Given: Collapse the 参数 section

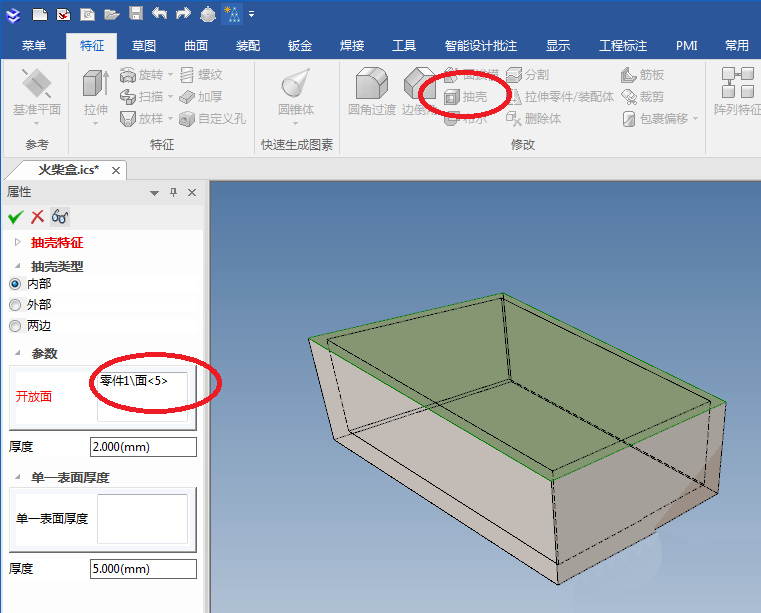Looking at the screenshot, I should (x=18, y=353).
